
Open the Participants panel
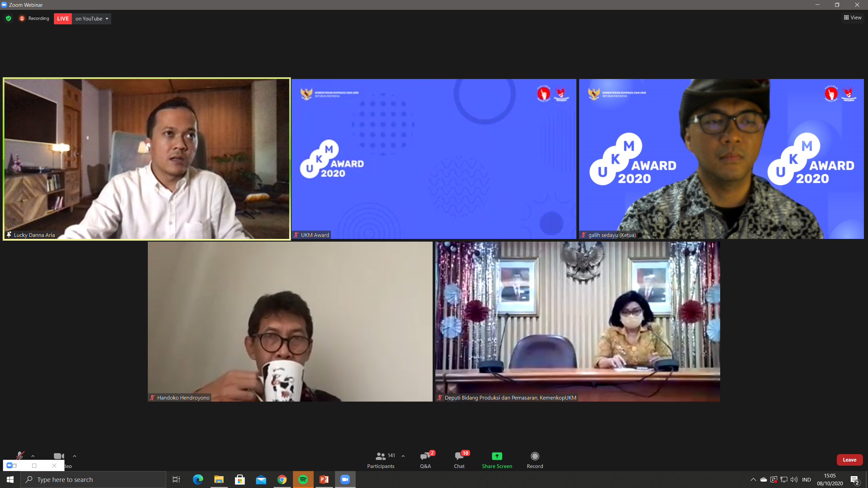coord(380,459)
